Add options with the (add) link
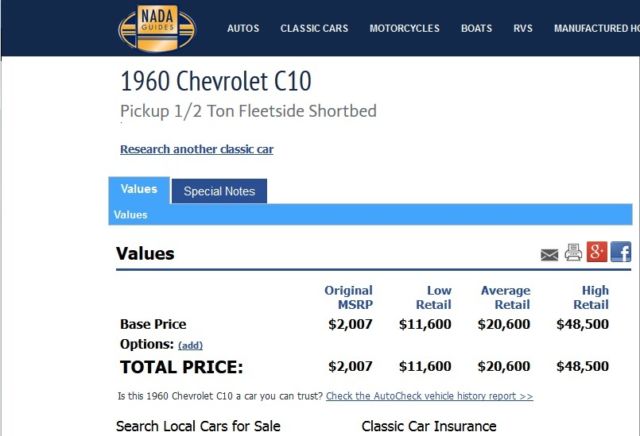 pyautogui.click(x=190, y=345)
